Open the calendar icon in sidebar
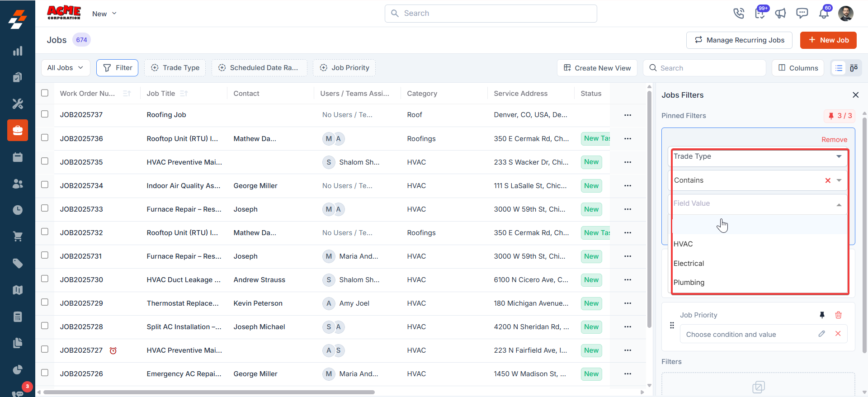The width and height of the screenshot is (868, 397). click(18, 157)
